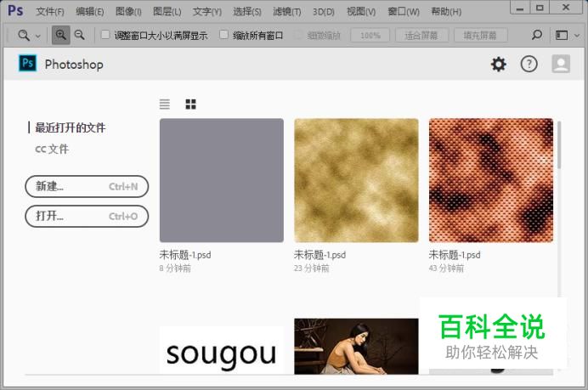Click the workspace switcher icon

pos(562,35)
